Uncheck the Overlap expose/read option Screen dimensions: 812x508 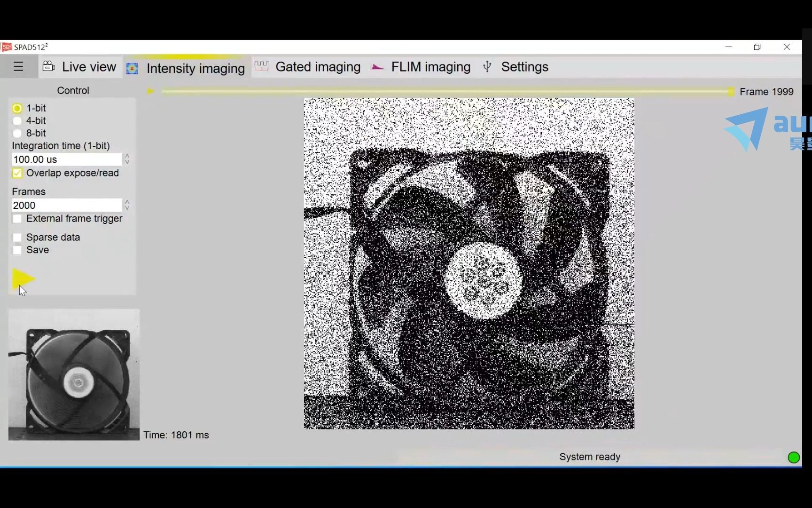[x=17, y=173]
